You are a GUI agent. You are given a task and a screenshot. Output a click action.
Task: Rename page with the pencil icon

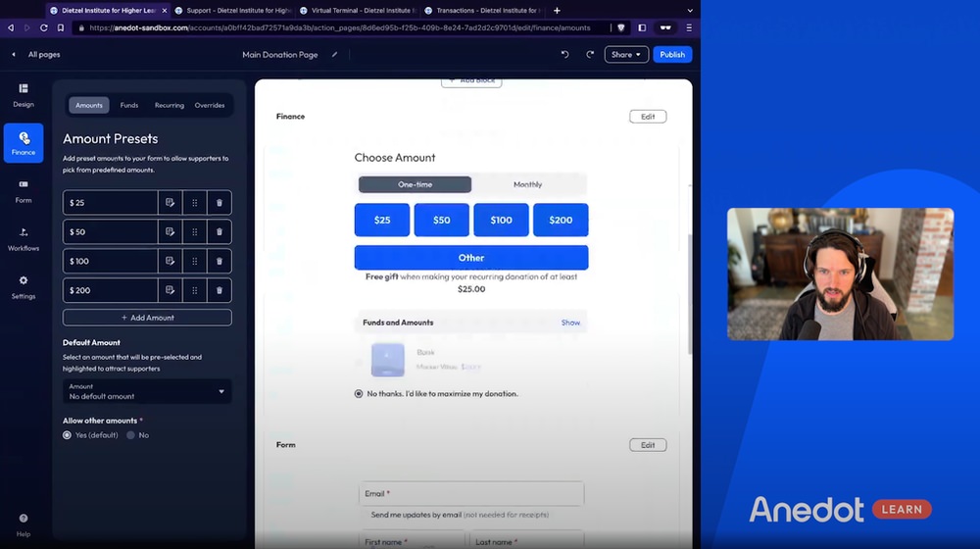coord(334,54)
